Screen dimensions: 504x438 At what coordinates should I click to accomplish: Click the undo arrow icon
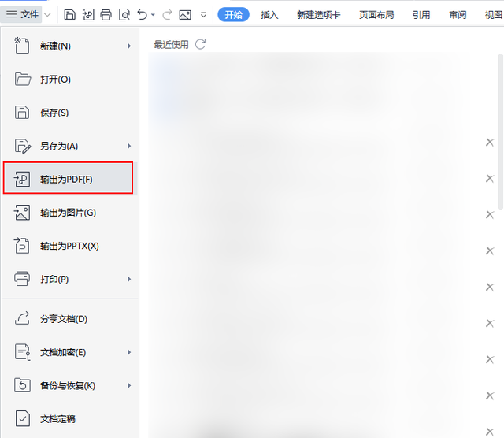(x=142, y=14)
